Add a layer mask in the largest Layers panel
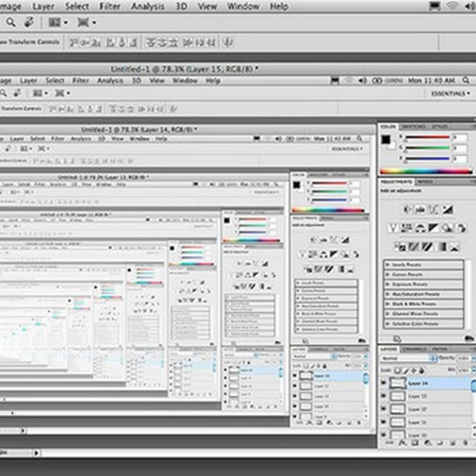476x476 pixels. click(415, 443)
